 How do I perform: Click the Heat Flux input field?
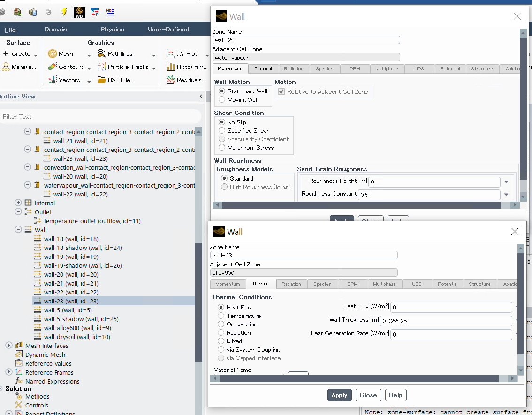(451, 307)
